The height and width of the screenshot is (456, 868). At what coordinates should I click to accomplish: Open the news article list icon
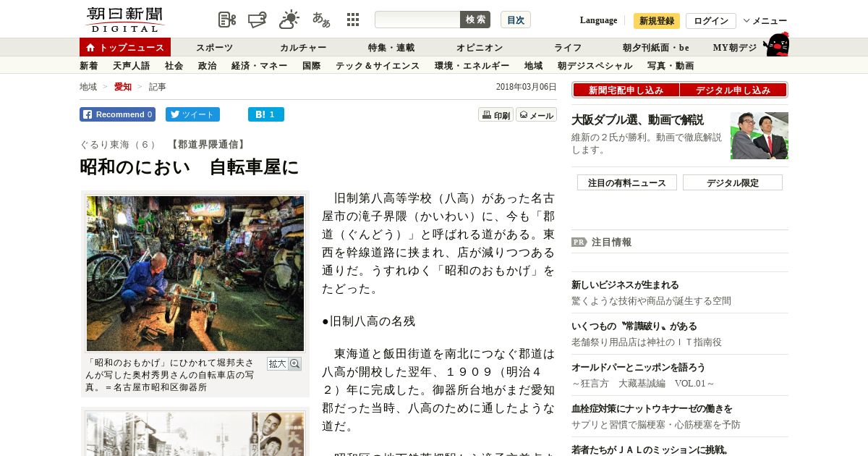[x=227, y=20]
